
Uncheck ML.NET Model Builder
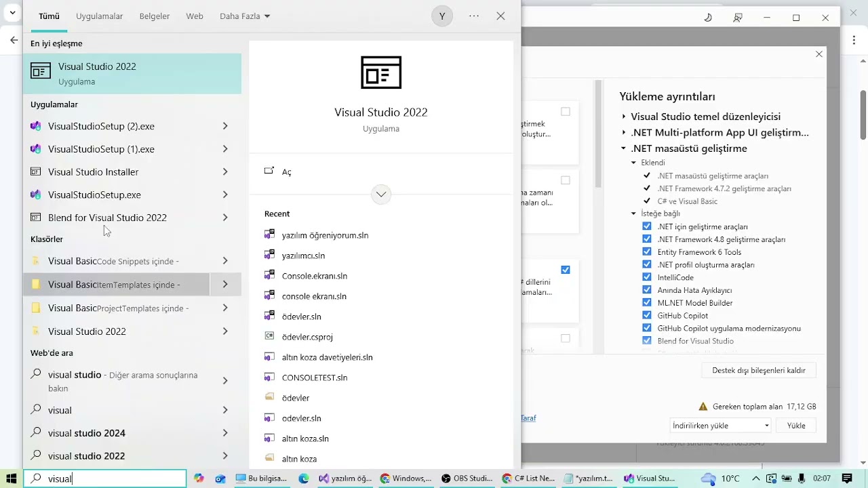pyautogui.click(x=646, y=303)
